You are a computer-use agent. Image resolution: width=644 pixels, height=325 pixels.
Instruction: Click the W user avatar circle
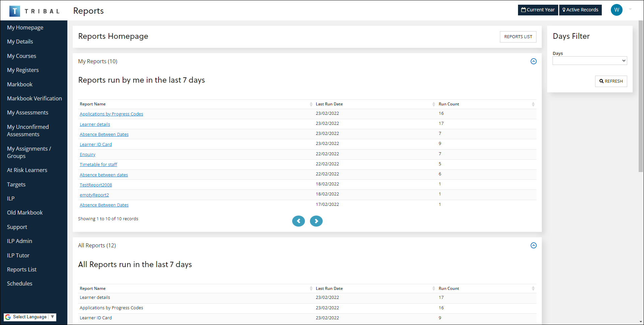point(617,10)
